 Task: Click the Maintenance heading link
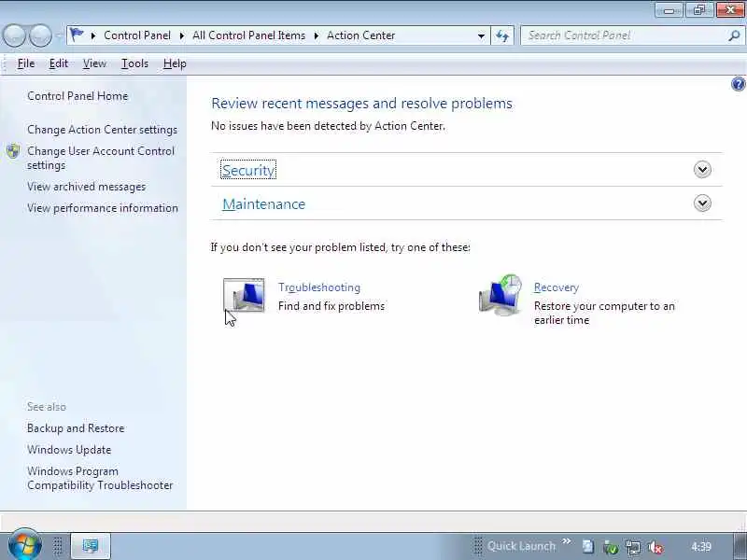(x=264, y=203)
